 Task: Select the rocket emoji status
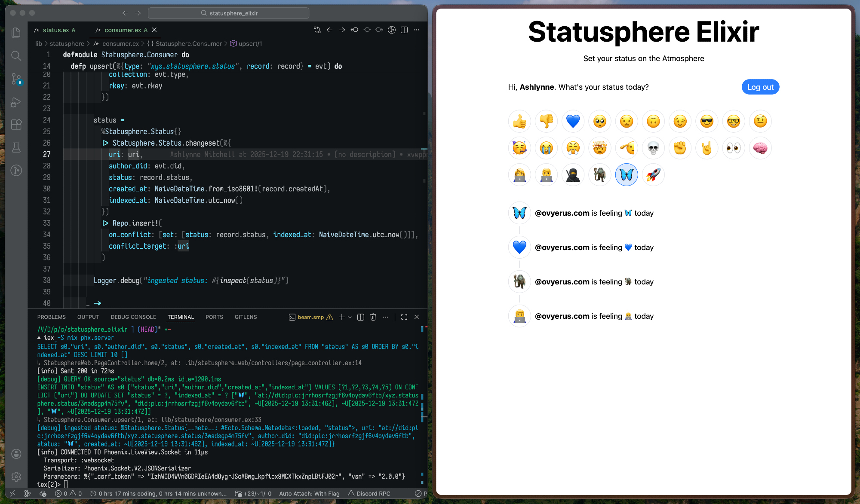[653, 175]
